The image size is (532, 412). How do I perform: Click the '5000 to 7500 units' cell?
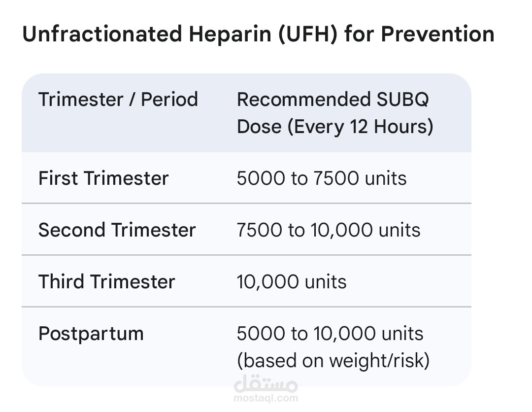tap(322, 178)
